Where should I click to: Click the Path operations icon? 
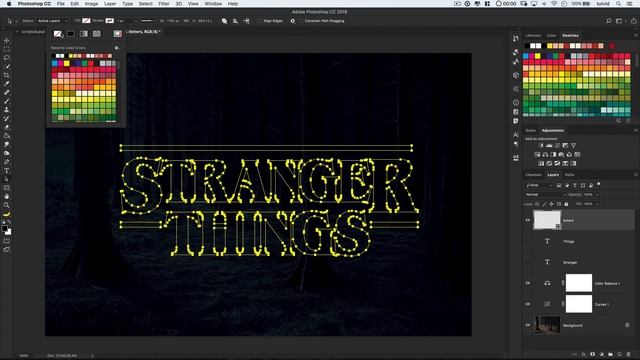tap(224, 21)
